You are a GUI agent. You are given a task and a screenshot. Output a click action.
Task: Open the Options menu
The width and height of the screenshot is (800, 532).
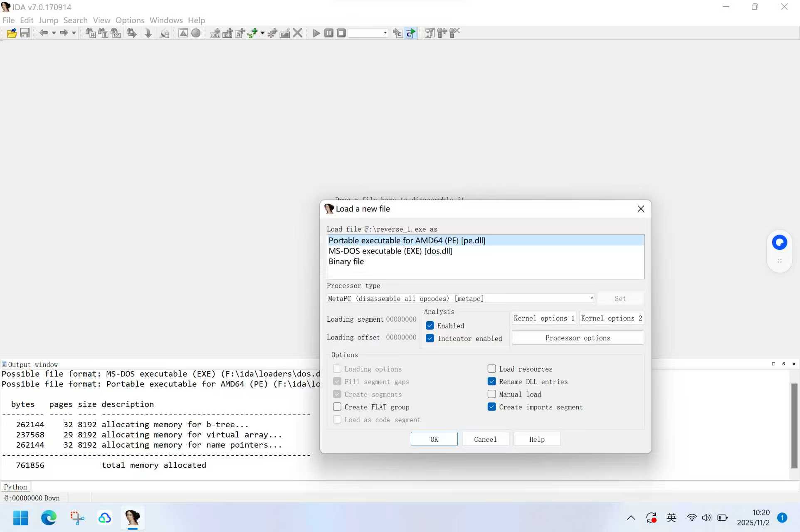(x=130, y=20)
